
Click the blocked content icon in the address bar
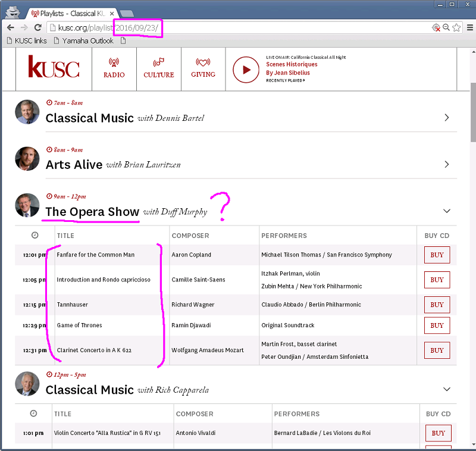[436, 27]
